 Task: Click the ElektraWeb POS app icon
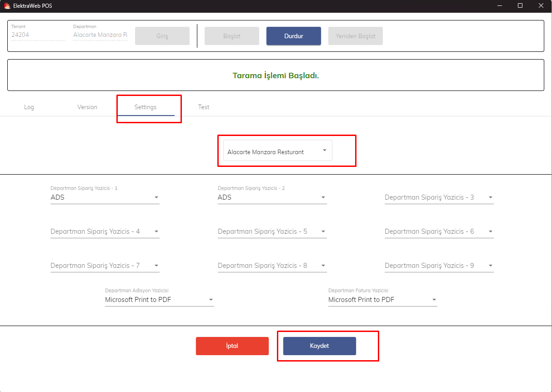click(7, 5)
